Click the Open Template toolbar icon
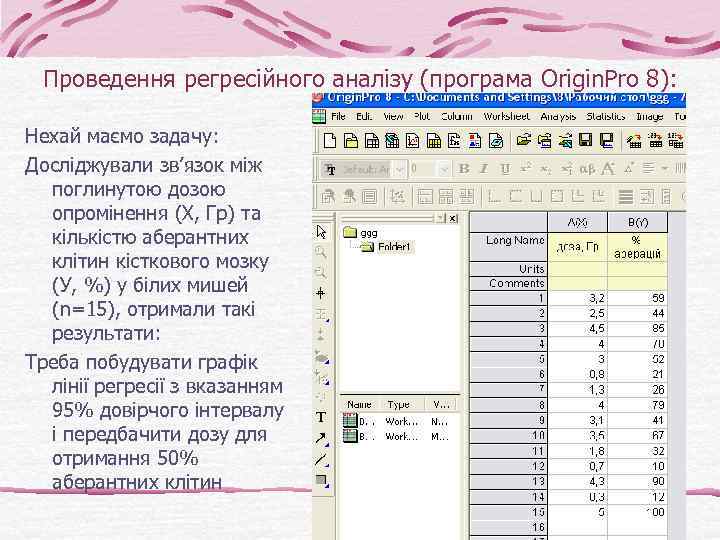The height and width of the screenshot is (540, 720). tap(545, 141)
